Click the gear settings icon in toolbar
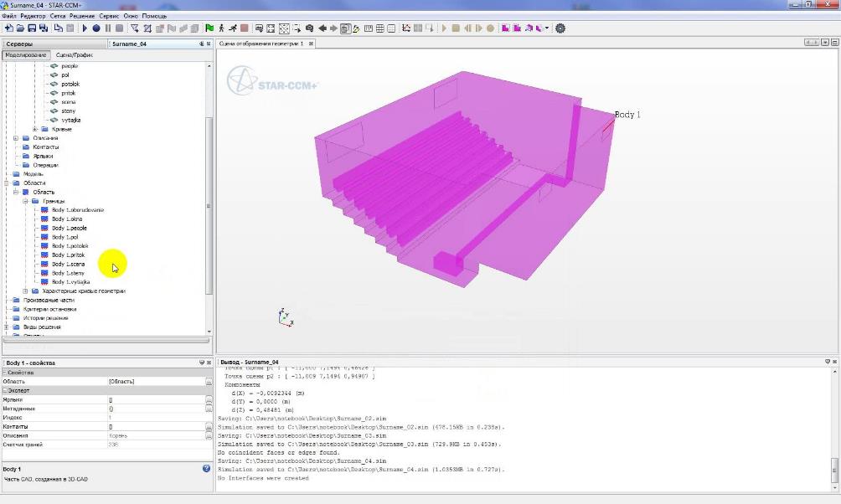The image size is (841, 504). click(x=560, y=28)
